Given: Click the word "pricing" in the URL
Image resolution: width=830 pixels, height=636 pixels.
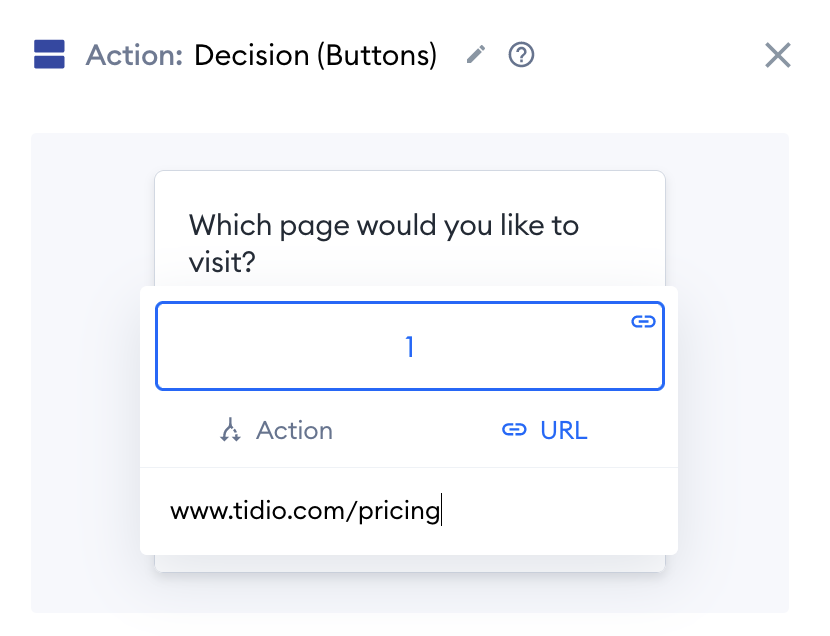Looking at the screenshot, I should [399, 512].
